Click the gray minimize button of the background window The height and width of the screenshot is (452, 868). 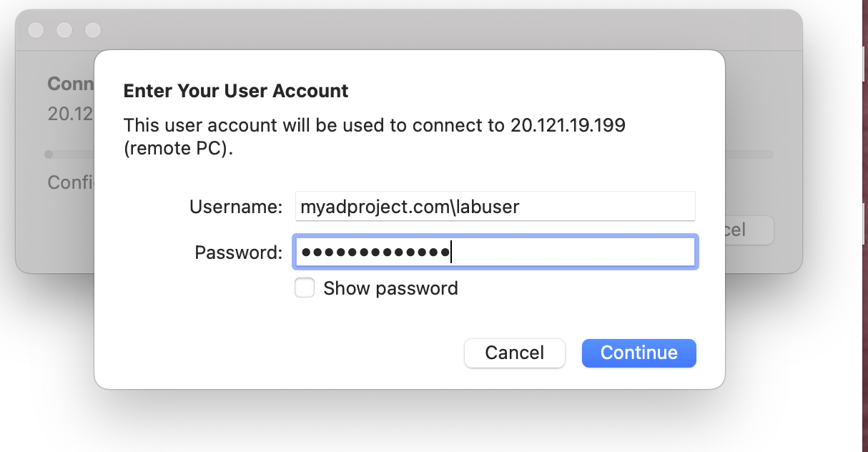click(x=64, y=30)
